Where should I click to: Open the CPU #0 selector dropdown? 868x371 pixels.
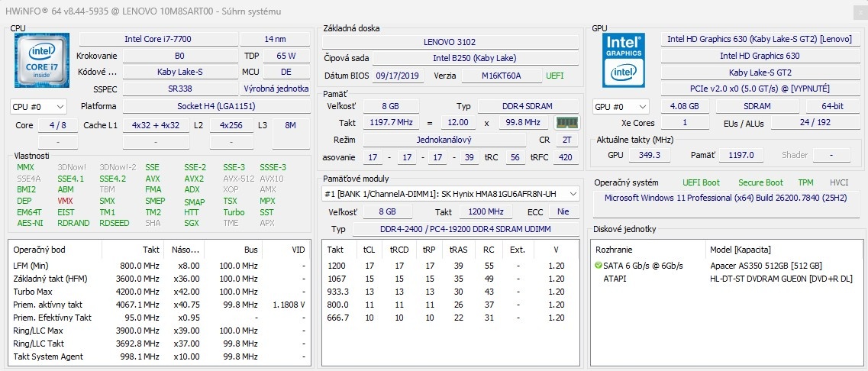click(x=38, y=106)
